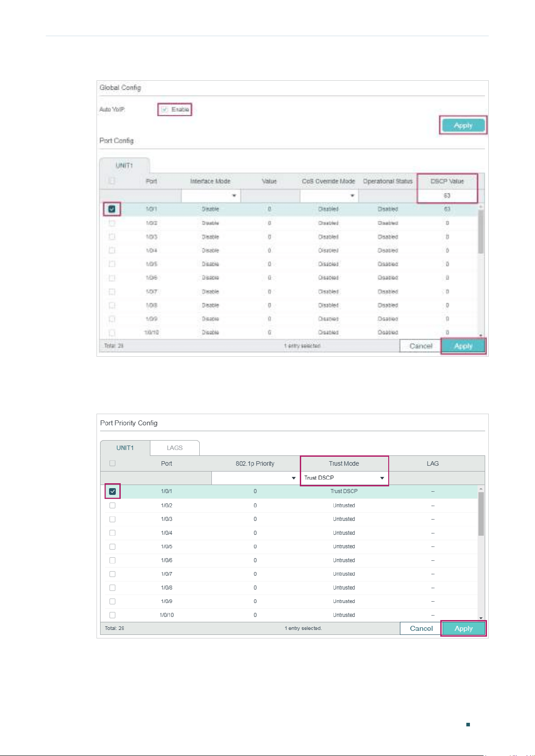Open the Interface Mode dropdown
535x756 pixels.
[x=211, y=196]
